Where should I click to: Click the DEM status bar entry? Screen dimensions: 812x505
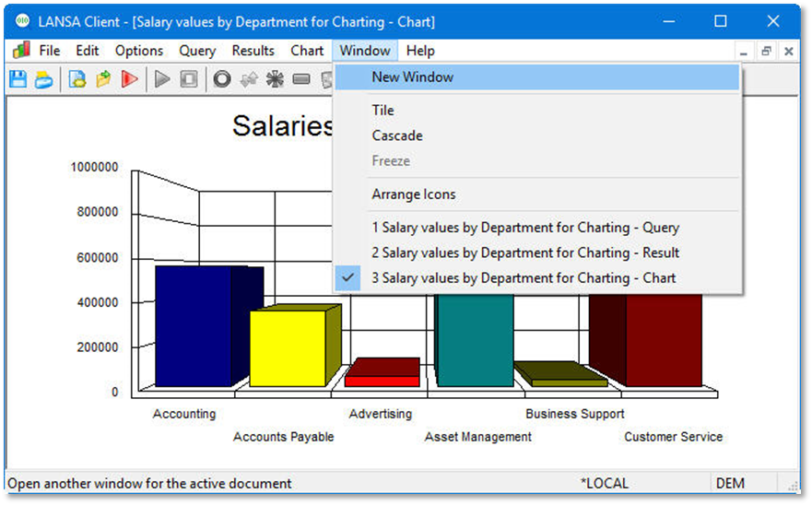click(730, 483)
